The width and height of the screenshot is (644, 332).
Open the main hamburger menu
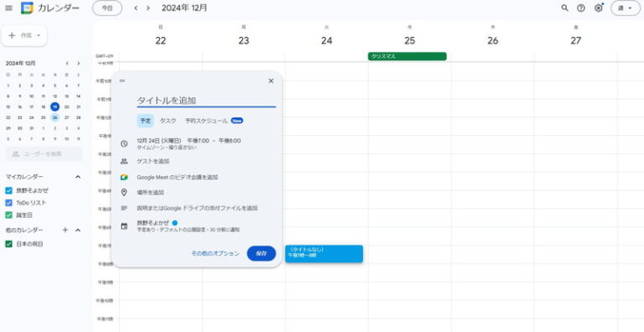[x=8, y=8]
